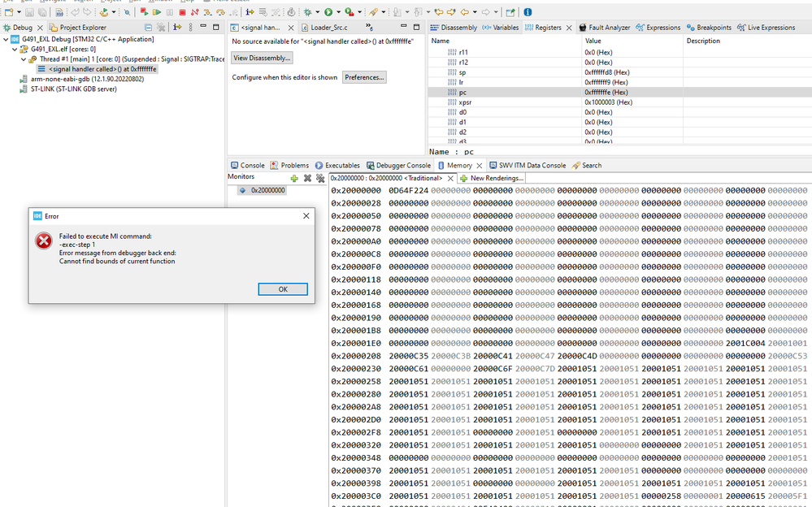
Task: Show hidden editor tabs overflow list
Action: click(369, 27)
